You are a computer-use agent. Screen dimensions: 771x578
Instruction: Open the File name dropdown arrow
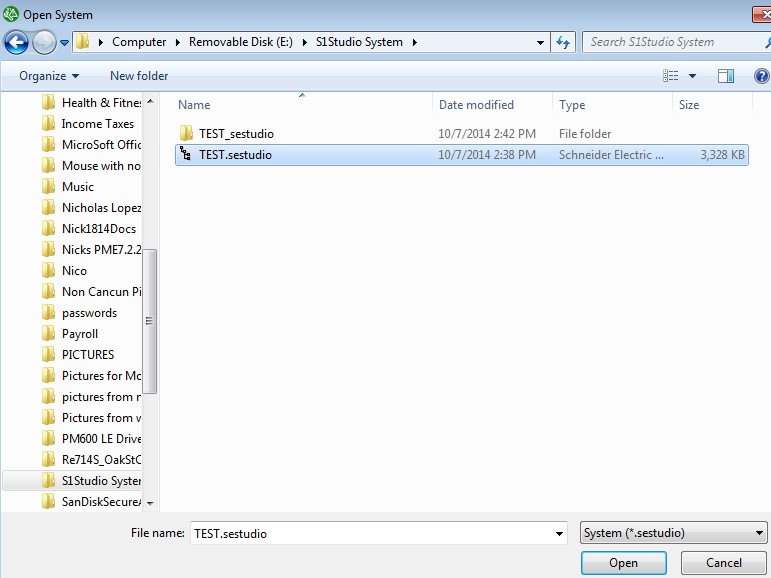click(559, 534)
